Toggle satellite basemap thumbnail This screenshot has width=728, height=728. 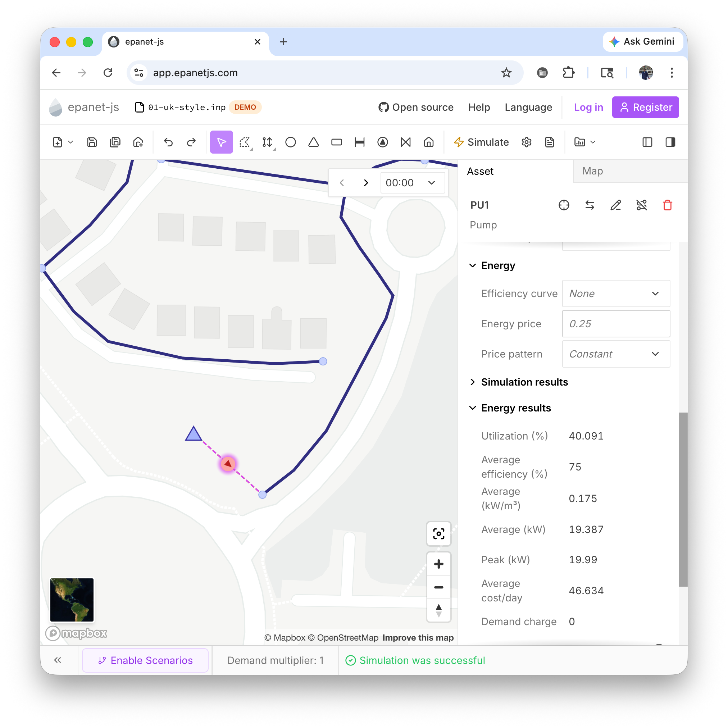tap(72, 600)
